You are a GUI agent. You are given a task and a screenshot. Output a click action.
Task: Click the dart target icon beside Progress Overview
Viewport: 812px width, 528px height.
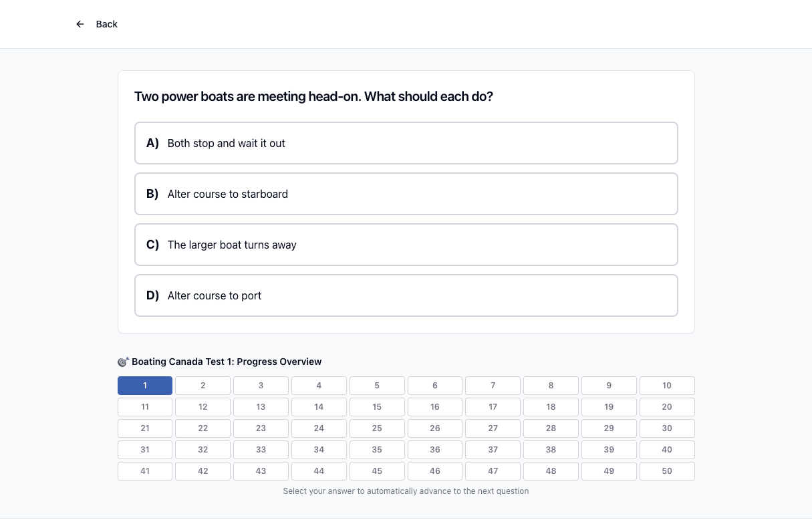pyautogui.click(x=123, y=362)
